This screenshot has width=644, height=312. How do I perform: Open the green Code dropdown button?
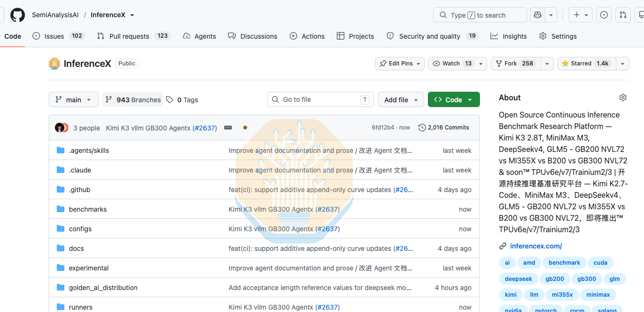click(454, 99)
